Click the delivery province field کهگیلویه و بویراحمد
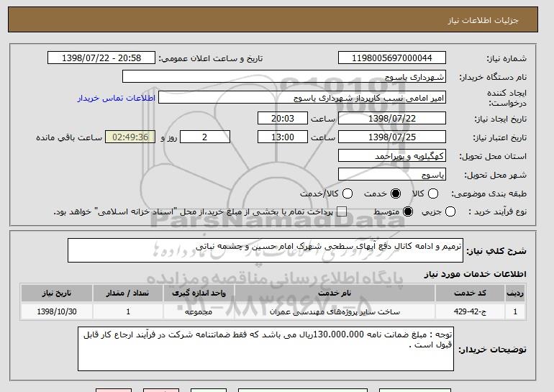Image resolution: width=554 pixels, height=392 pixels. [392, 156]
